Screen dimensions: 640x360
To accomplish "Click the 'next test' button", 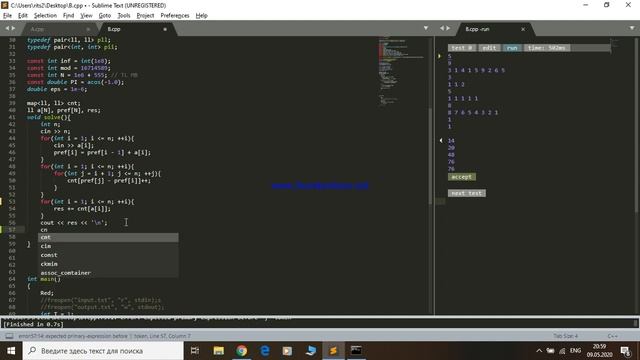I will (467, 193).
